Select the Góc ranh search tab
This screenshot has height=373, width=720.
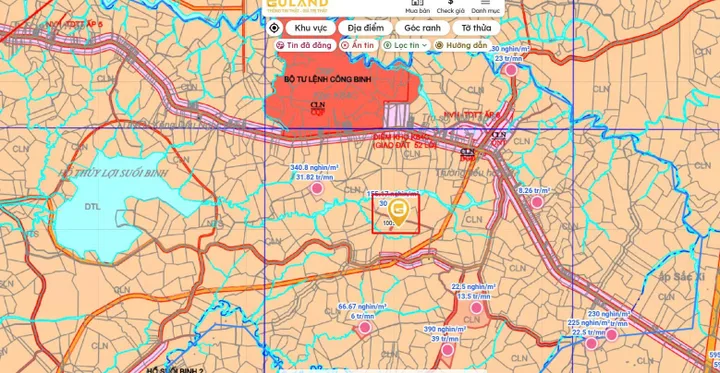pos(422,28)
